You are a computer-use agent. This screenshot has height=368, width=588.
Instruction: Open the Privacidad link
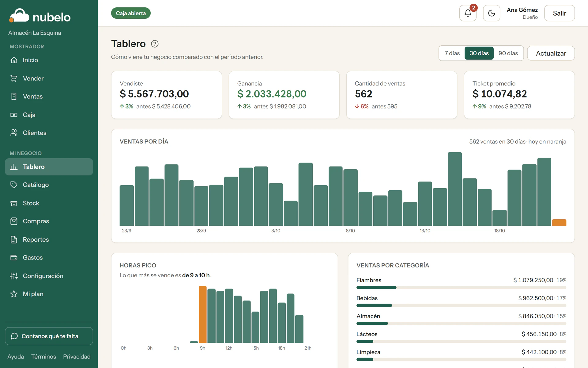pyautogui.click(x=77, y=357)
